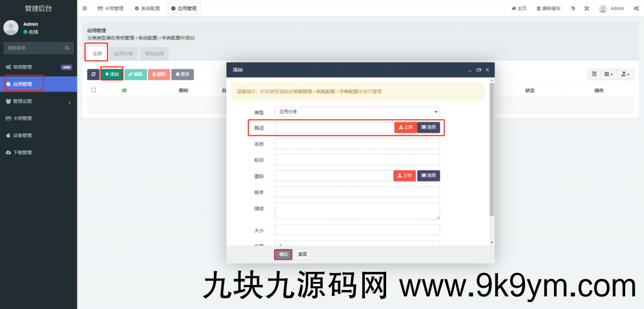Click the 确定 confirm button
The height and width of the screenshot is (309, 644).
284,254
